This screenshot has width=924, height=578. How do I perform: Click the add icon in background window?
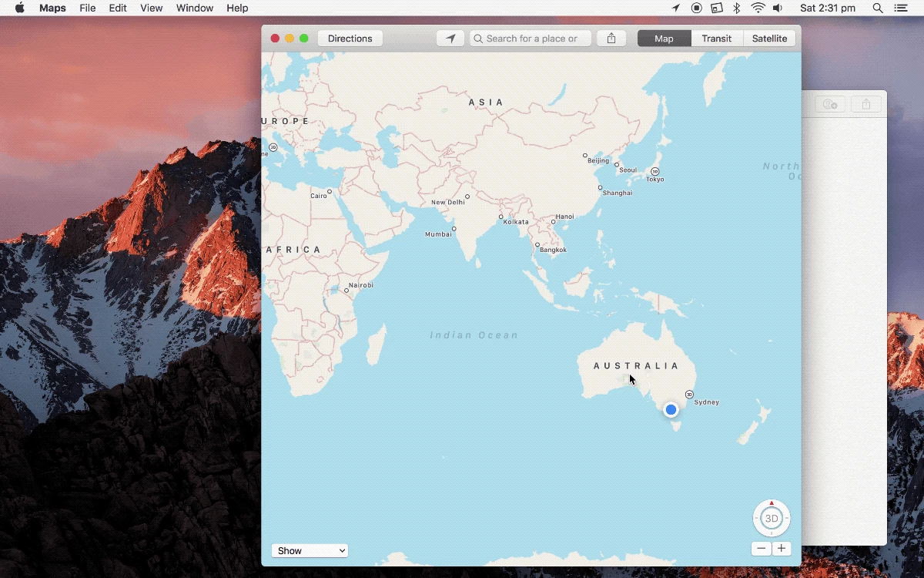pyautogui.click(x=830, y=104)
